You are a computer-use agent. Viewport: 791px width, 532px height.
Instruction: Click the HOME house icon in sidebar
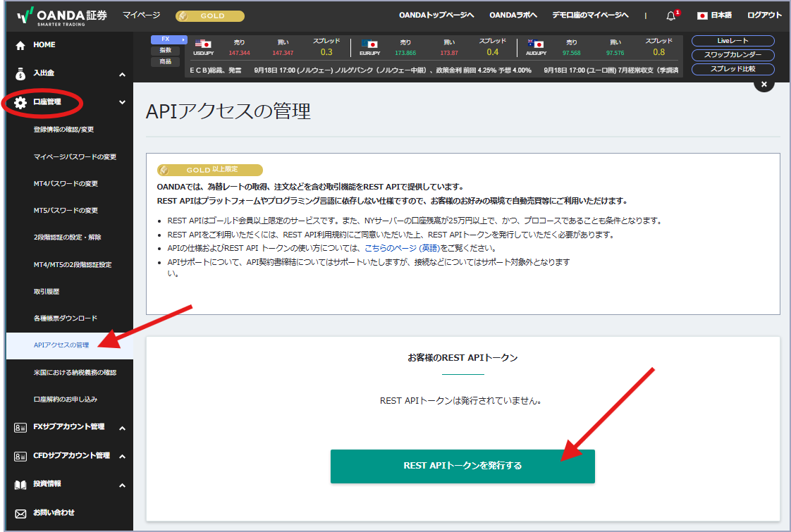(20, 46)
